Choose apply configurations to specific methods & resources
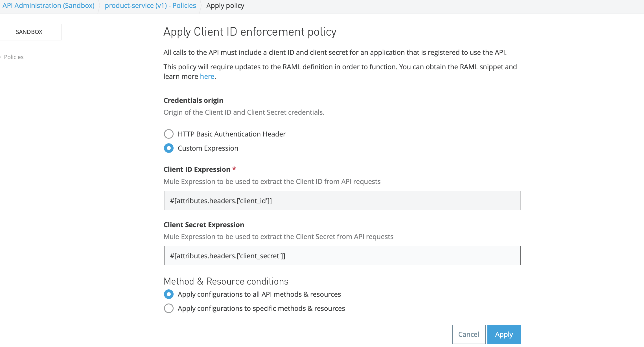Viewport: 644px width, 347px height. click(169, 308)
